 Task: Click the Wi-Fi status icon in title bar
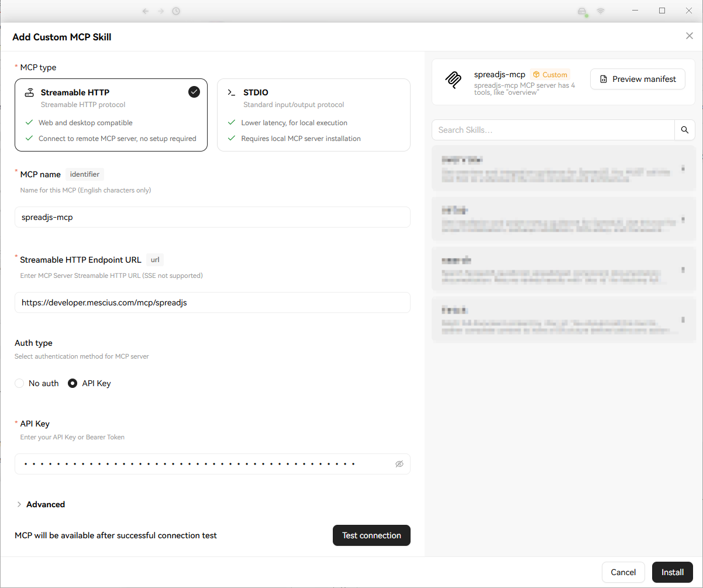(x=601, y=11)
